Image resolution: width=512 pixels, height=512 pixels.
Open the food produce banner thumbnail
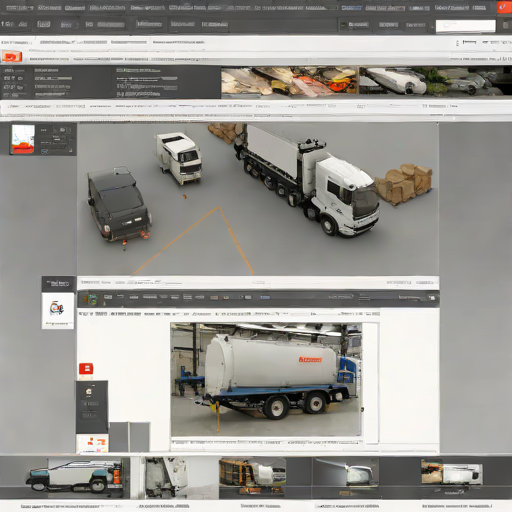click(290, 82)
